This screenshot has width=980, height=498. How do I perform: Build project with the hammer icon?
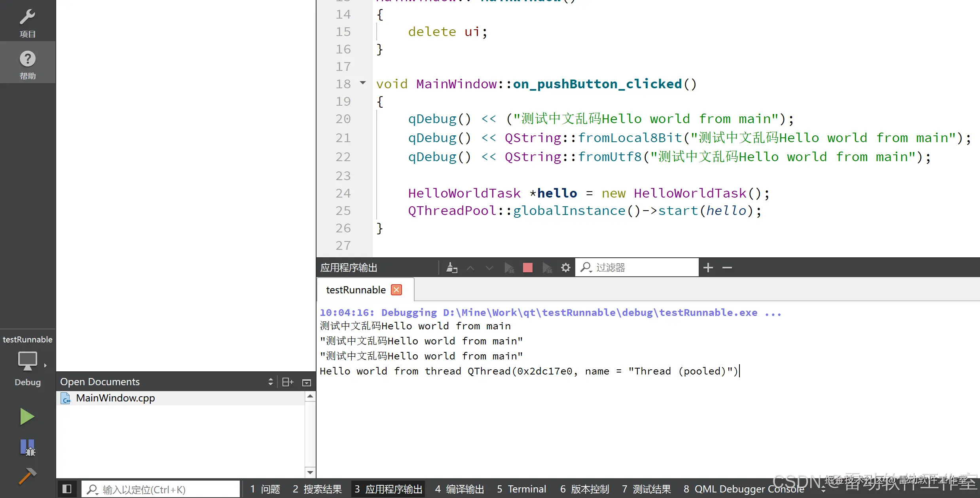27,476
